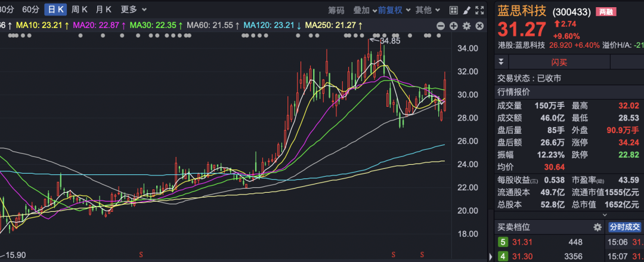The image size is (644, 262).
Task: Open the 港股:蓝思科技 H-share link
Action: pos(522,45)
